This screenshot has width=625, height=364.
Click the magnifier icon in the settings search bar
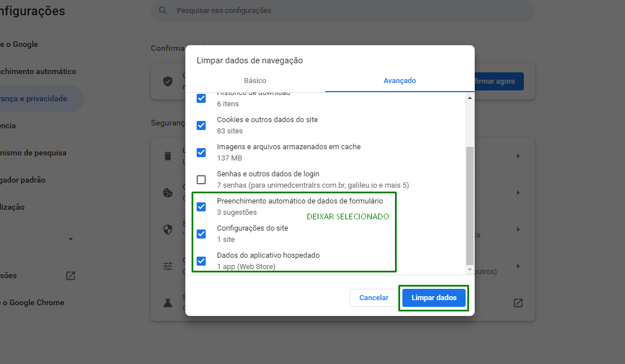[x=163, y=11]
